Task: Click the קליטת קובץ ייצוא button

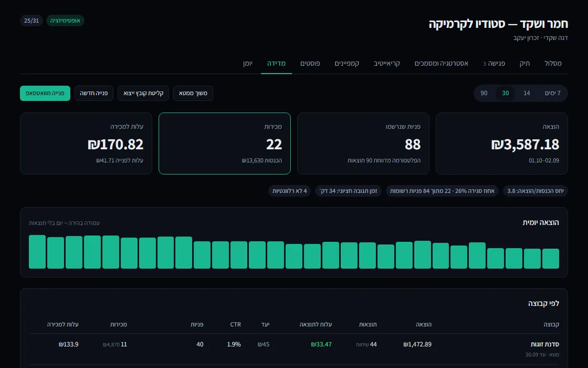Action: (143, 93)
